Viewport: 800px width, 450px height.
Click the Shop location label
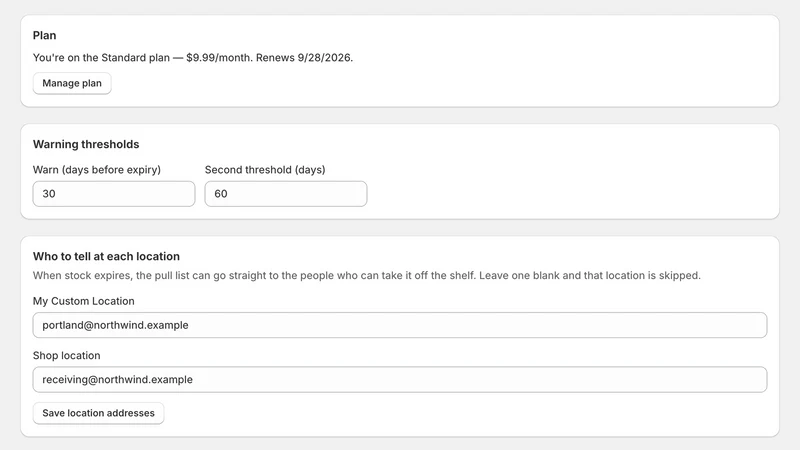pos(67,356)
